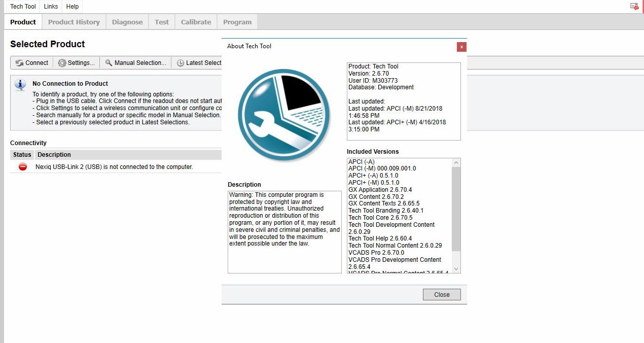Click the Included Versions scrollbar thumb
The image size is (644, 343).
[456, 209]
